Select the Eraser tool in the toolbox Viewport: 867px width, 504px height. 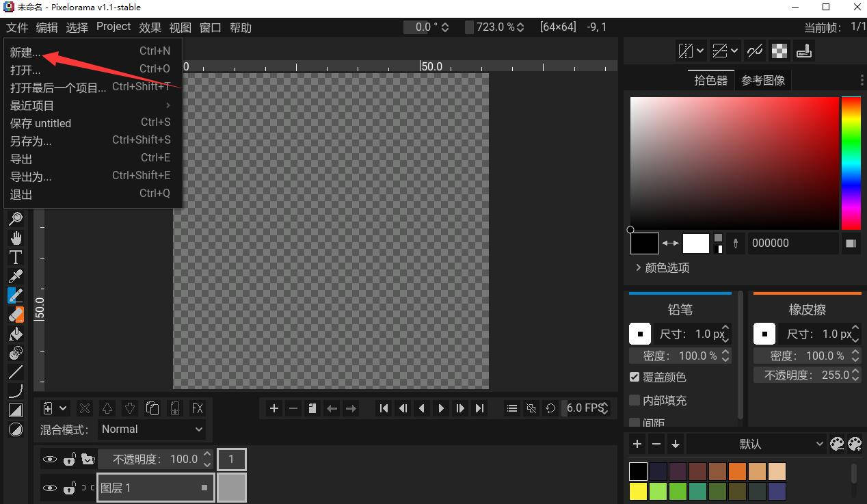pyautogui.click(x=15, y=315)
